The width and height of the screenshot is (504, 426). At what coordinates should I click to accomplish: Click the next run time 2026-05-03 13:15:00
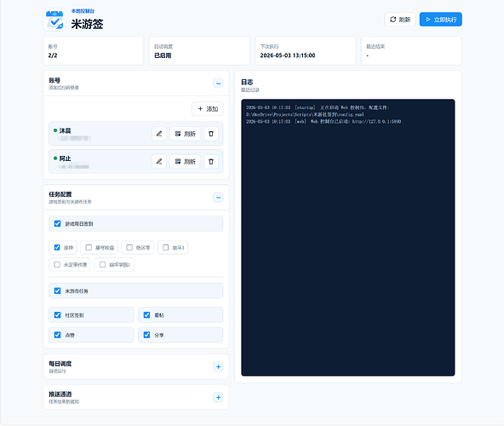[288, 55]
